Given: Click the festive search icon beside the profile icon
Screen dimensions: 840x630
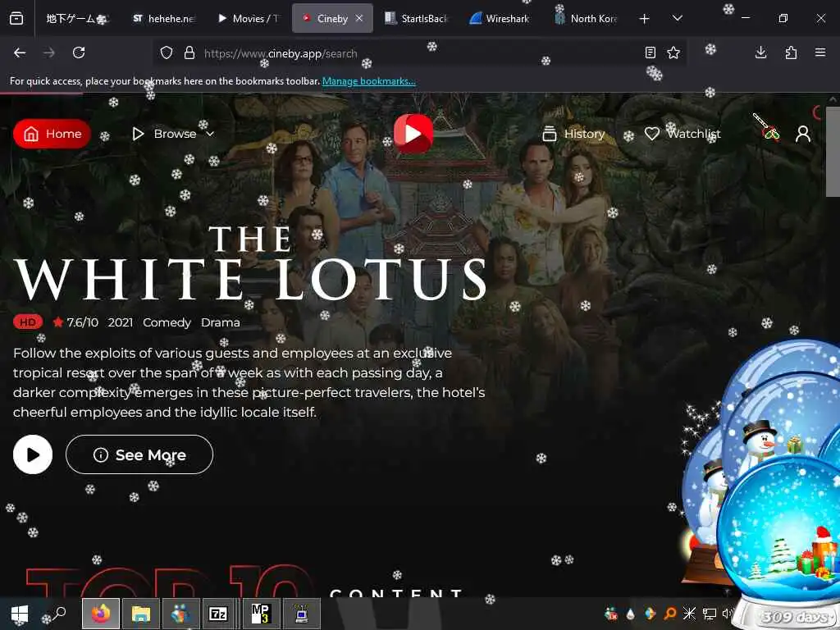Looking at the screenshot, I should 767,127.
